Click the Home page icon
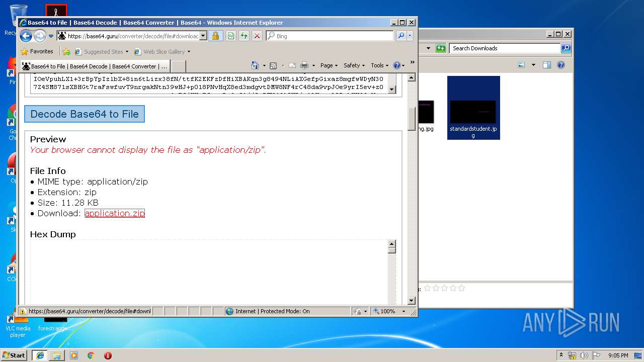Image resolution: width=644 pixels, height=362 pixels. click(255, 65)
